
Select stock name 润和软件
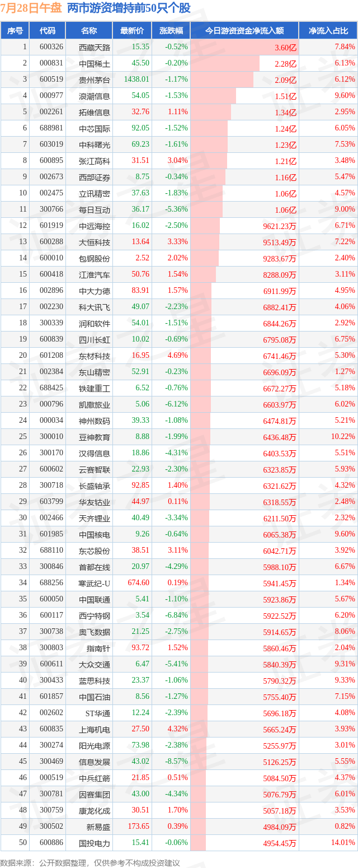tap(95, 324)
